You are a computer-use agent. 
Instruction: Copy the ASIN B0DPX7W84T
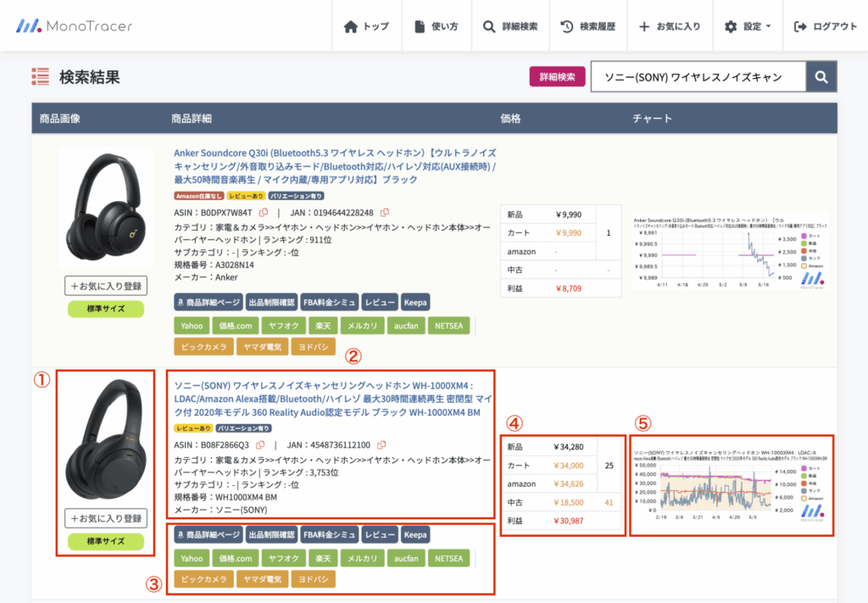(264, 212)
